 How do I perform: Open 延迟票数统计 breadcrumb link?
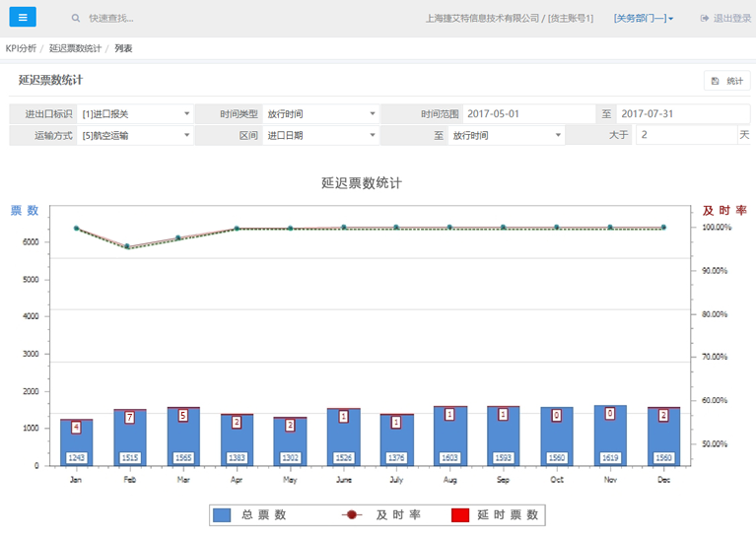click(x=75, y=48)
